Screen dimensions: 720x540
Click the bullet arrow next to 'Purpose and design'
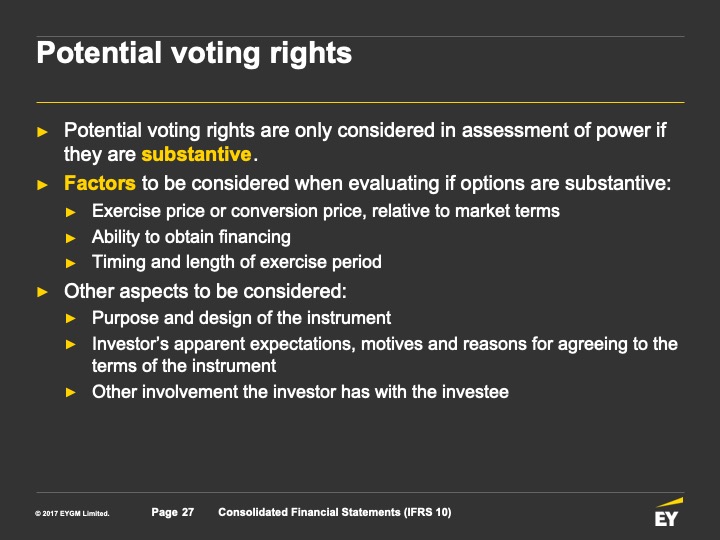pyautogui.click(x=70, y=319)
